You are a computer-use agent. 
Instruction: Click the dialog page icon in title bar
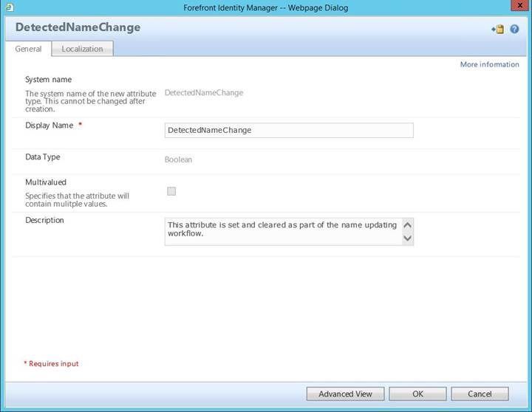click(10, 7)
